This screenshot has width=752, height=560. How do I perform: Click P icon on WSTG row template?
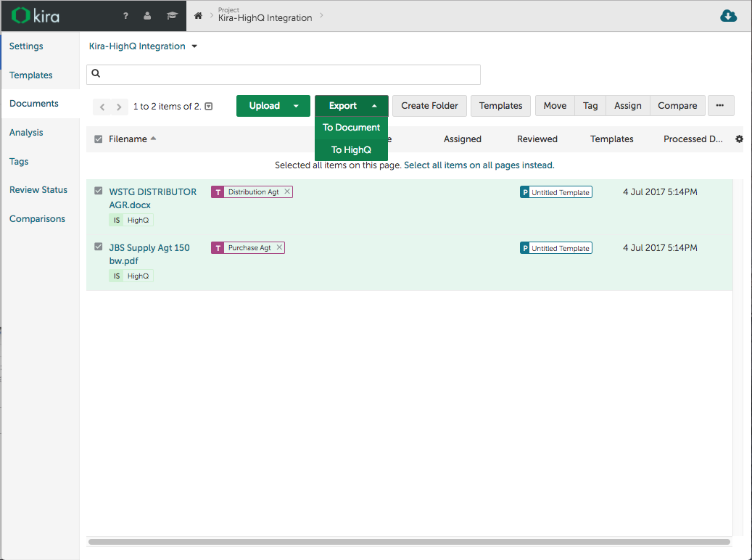(x=525, y=192)
